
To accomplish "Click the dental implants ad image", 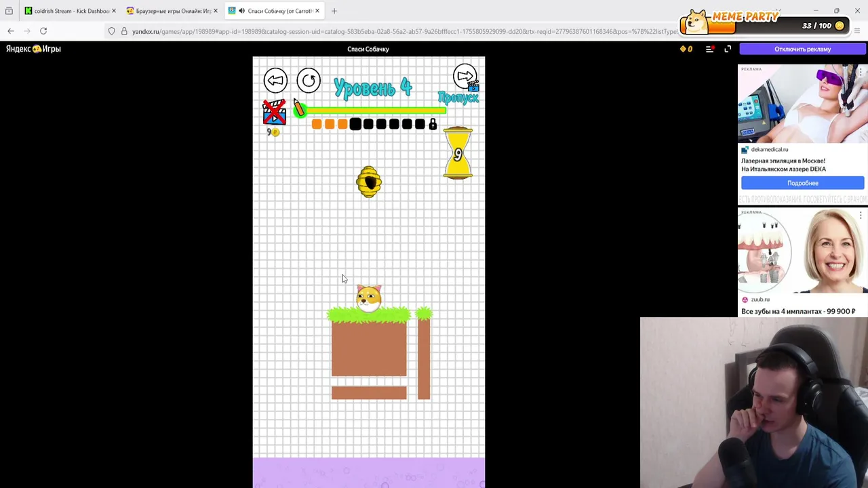I will 802,250.
